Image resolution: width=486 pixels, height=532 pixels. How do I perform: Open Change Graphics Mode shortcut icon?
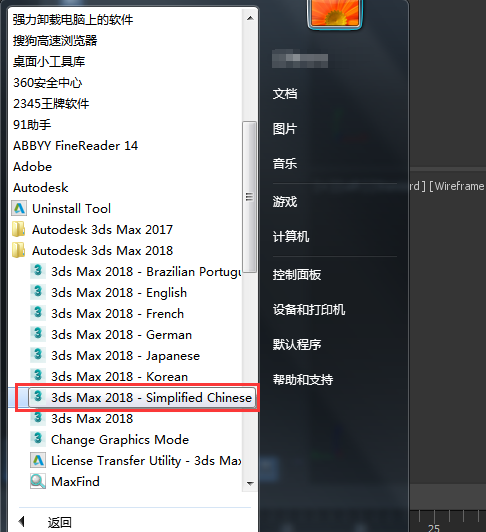(38, 439)
